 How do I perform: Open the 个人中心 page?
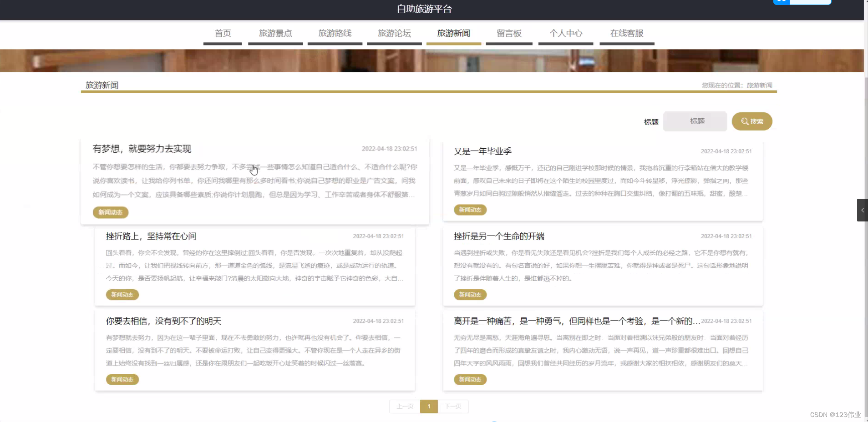[x=566, y=33]
